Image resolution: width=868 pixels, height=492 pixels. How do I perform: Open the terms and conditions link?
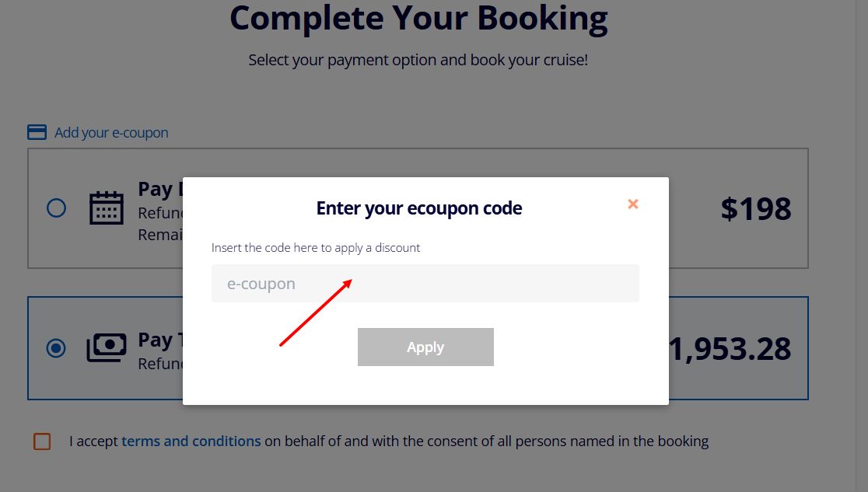coord(191,441)
